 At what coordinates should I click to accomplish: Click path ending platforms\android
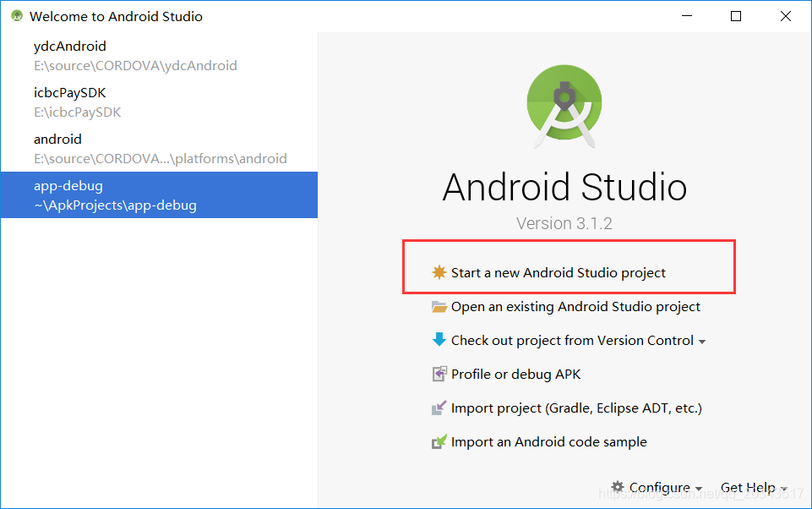click(x=161, y=159)
